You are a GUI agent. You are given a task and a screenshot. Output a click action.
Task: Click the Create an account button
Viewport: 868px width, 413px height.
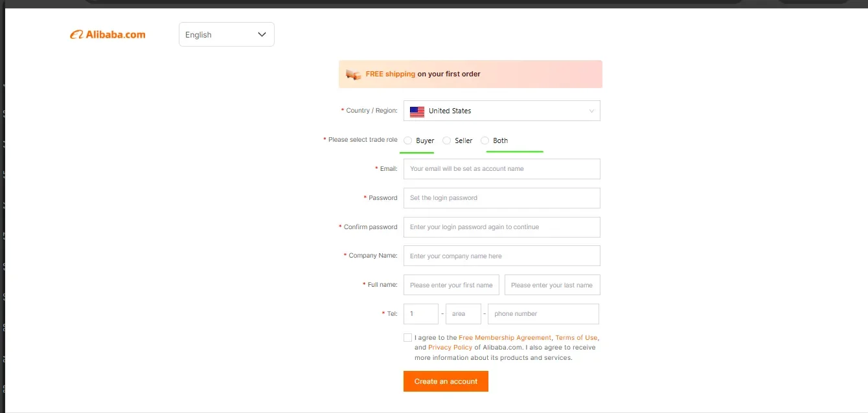(x=446, y=381)
